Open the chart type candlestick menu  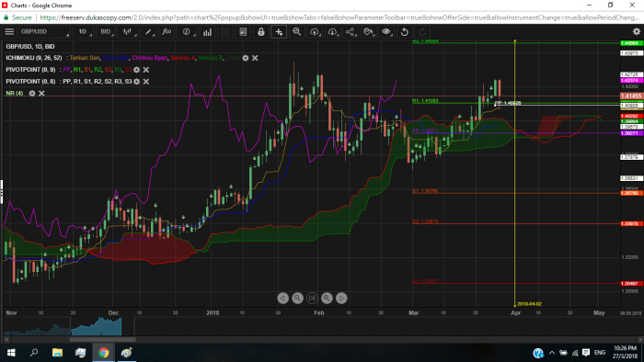coord(128,31)
